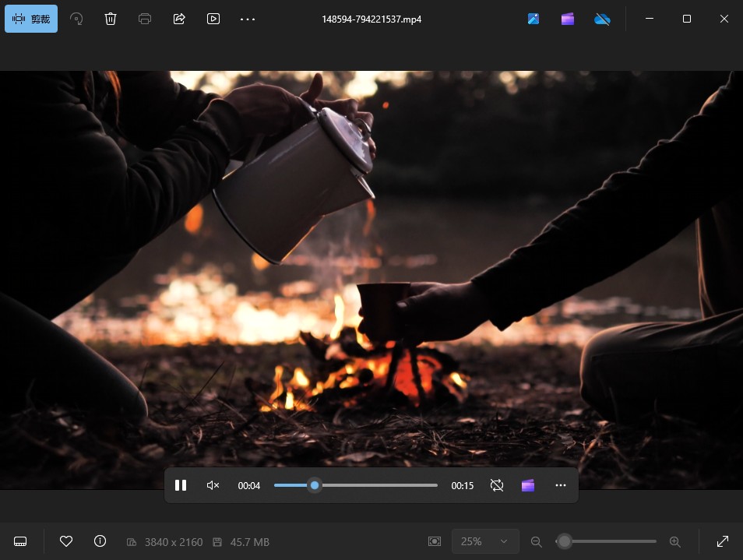The height and width of the screenshot is (560, 743).
Task: Open the blue image editor app icon
Action: pyautogui.click(x=533, y=19)
